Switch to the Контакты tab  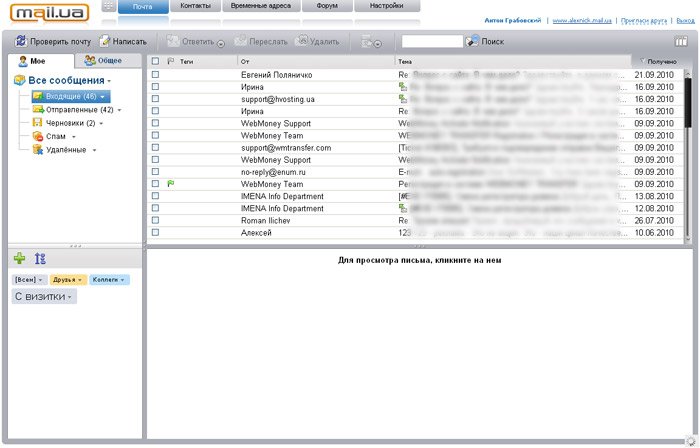pos(197,6)
